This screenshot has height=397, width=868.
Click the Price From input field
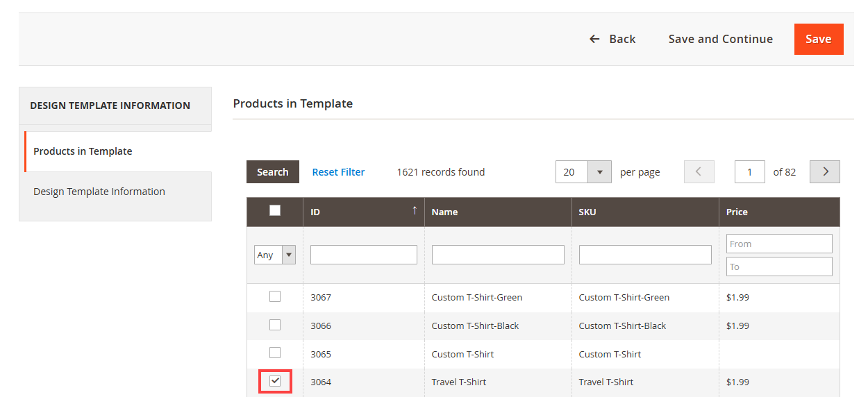tap(779, 244)
